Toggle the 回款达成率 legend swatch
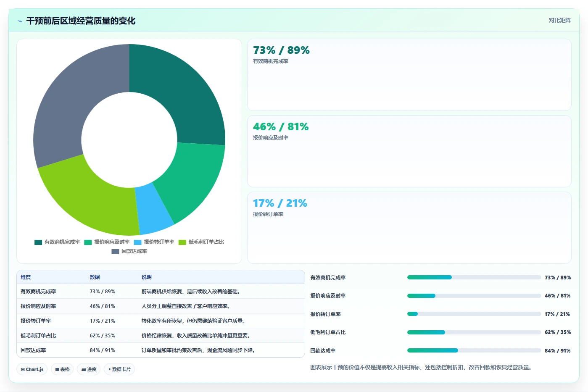Screen dimensions: 588x392 point(115,251)
